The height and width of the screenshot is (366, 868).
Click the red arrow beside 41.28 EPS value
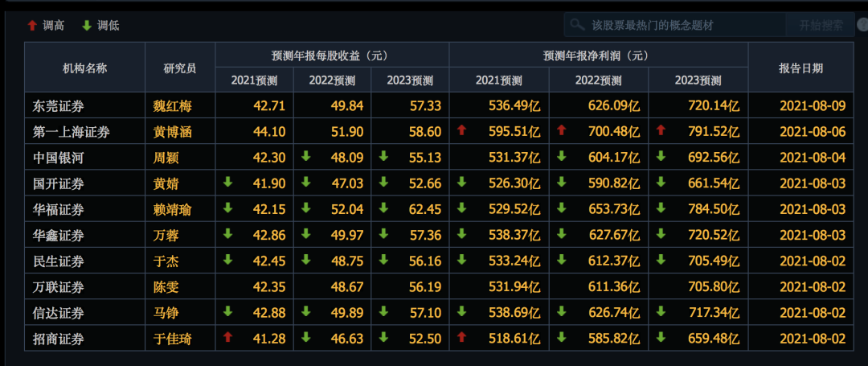(229, 339)
